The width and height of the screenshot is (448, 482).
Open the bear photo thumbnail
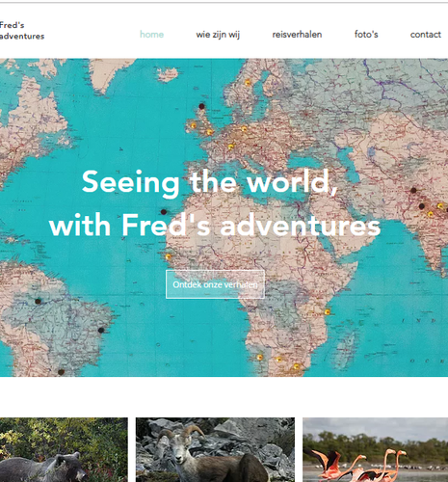point(64,450)
